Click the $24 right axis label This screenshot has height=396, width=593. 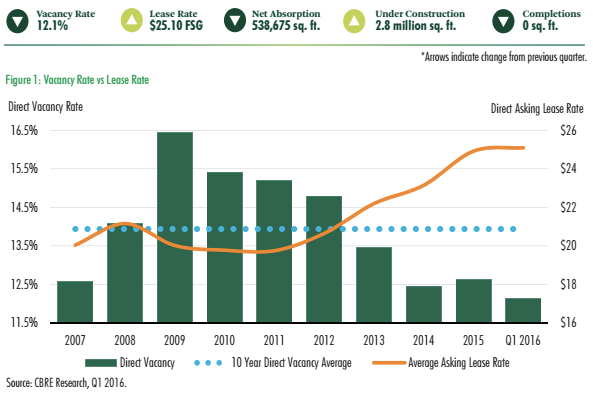click(x=568, y=168)
